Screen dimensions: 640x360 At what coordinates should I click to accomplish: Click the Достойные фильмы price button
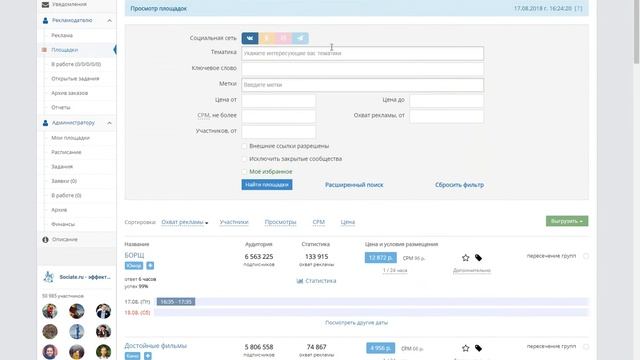coord(380,348)
